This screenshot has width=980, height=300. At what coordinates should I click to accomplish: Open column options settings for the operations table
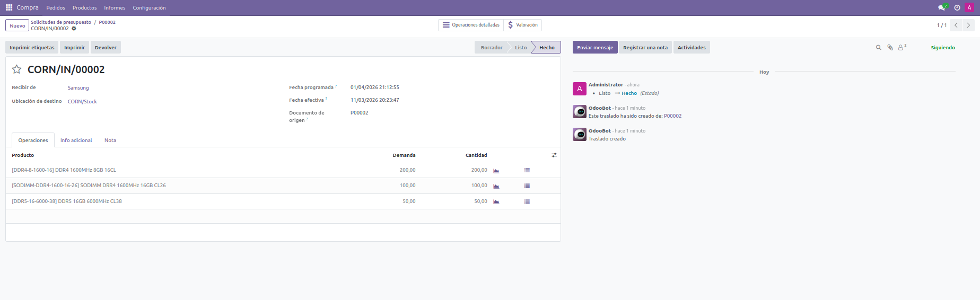(554, 155)
